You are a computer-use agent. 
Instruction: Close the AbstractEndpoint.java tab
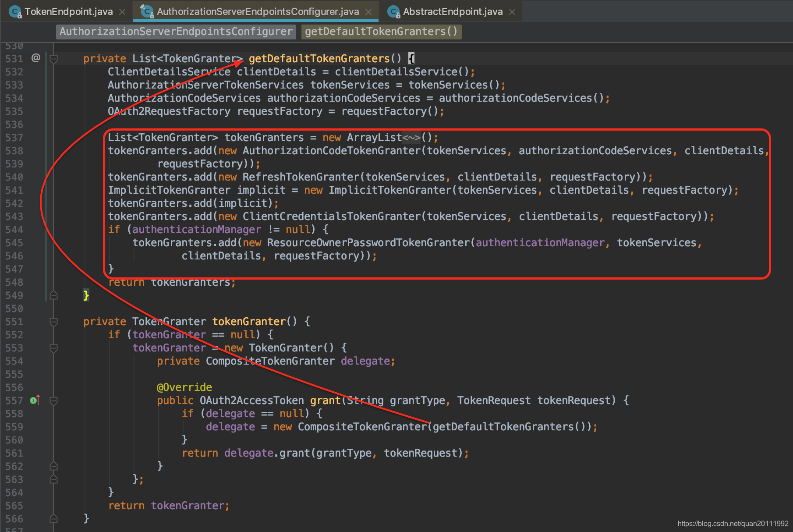(512, 12)
